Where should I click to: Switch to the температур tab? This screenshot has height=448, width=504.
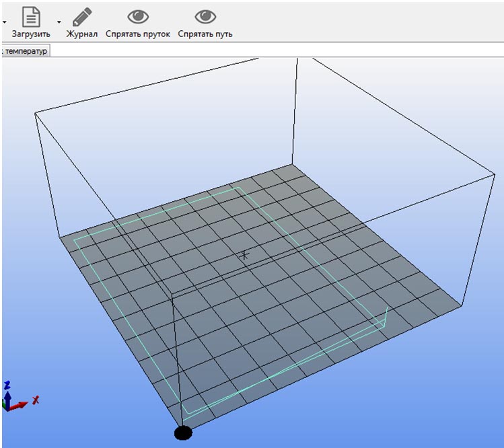tap(26, 51)
